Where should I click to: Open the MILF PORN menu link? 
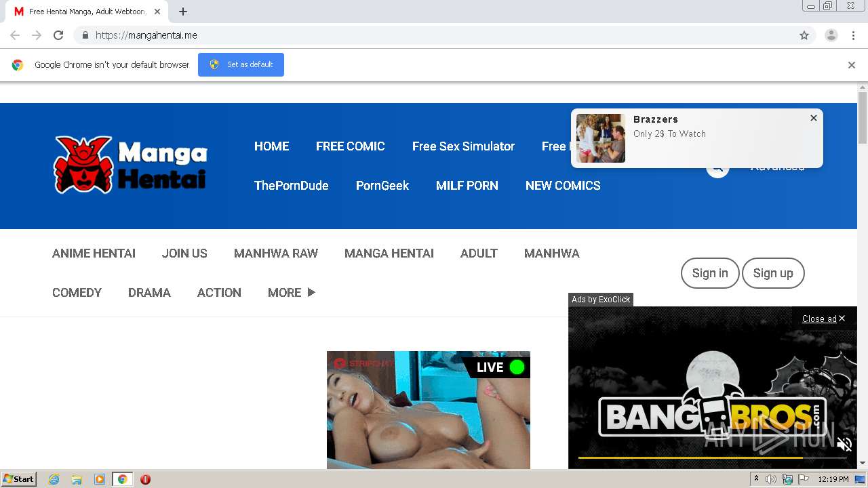(x=467, y=186)
